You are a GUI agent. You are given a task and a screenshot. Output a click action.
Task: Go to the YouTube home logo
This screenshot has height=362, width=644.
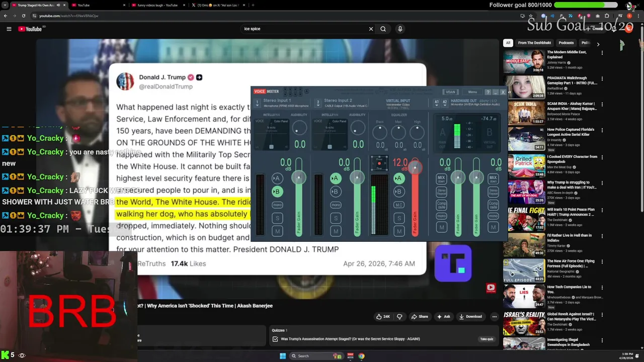tap(30, 29)
